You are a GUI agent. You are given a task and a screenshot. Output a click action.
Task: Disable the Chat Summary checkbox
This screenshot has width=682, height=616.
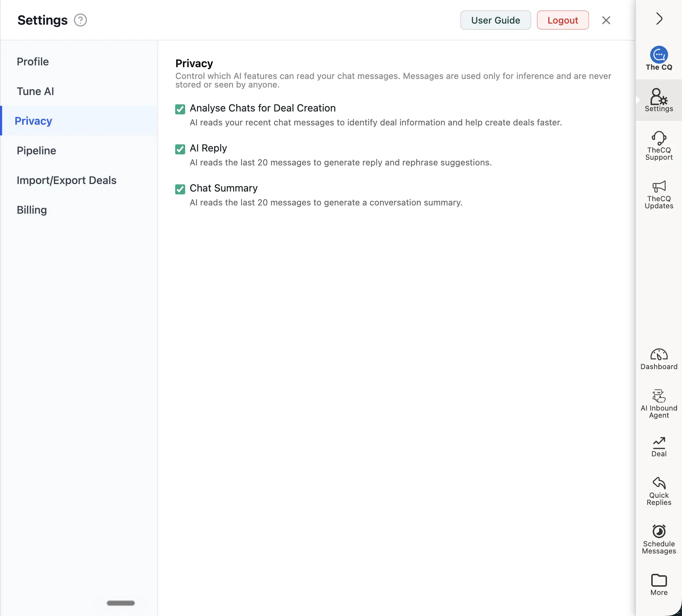pos(180,189)
